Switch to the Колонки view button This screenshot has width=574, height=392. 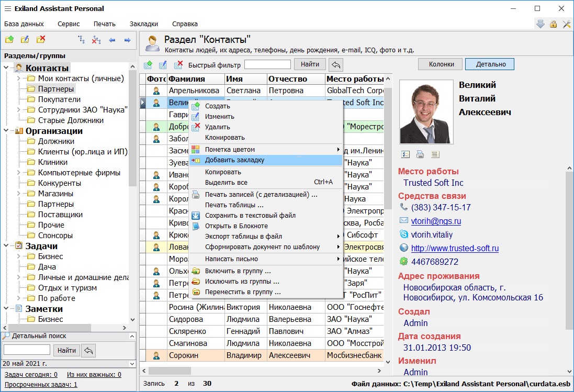[x=440, y=64]
